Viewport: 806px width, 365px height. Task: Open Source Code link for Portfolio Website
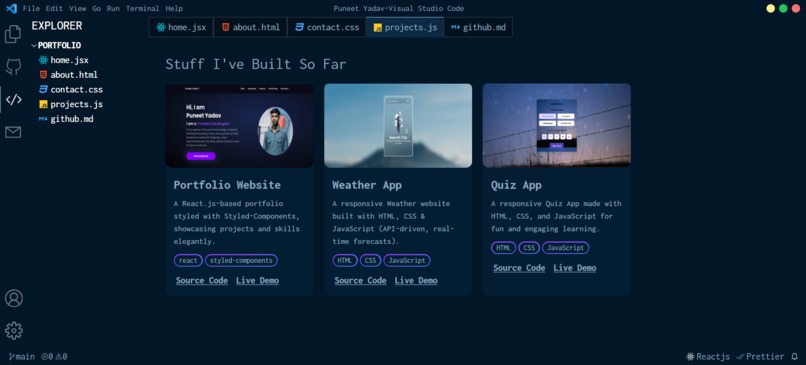click(x=202, y=281)
